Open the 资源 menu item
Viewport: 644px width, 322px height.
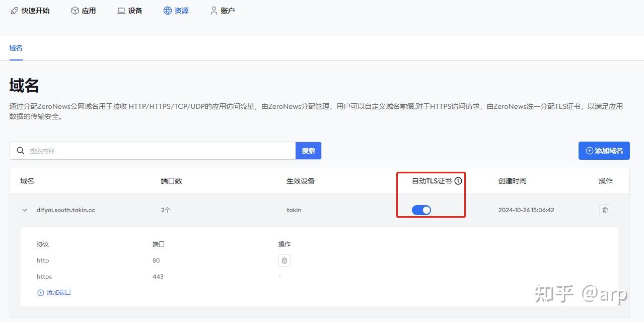(x=176, y=11)
